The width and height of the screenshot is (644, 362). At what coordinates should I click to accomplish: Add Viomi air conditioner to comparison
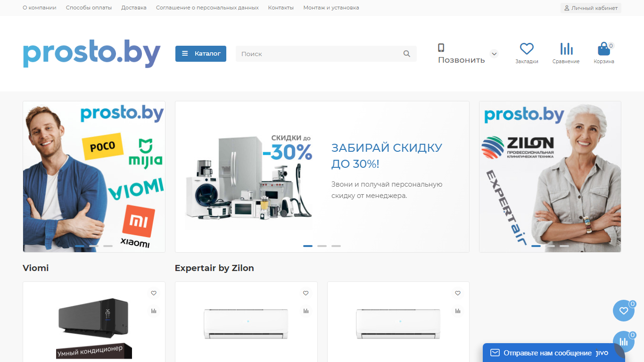tap(154, 311)
